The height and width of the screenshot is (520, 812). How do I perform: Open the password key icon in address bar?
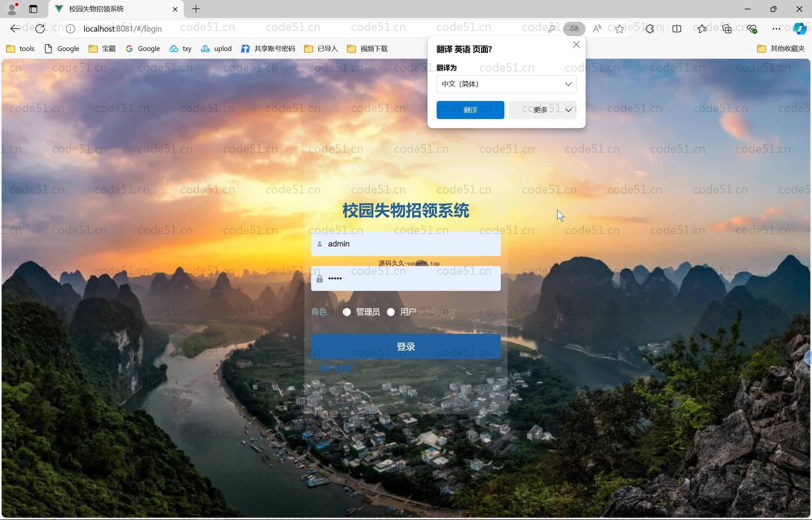551,29
